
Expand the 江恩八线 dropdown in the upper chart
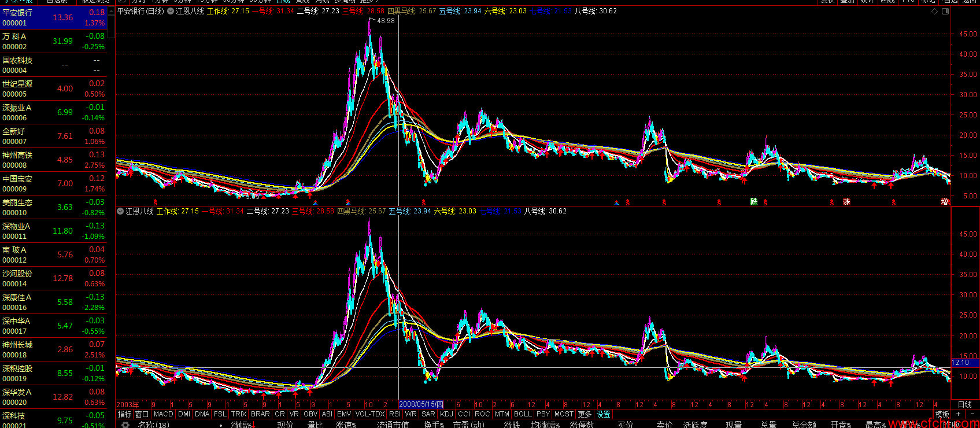coord(171,11)
